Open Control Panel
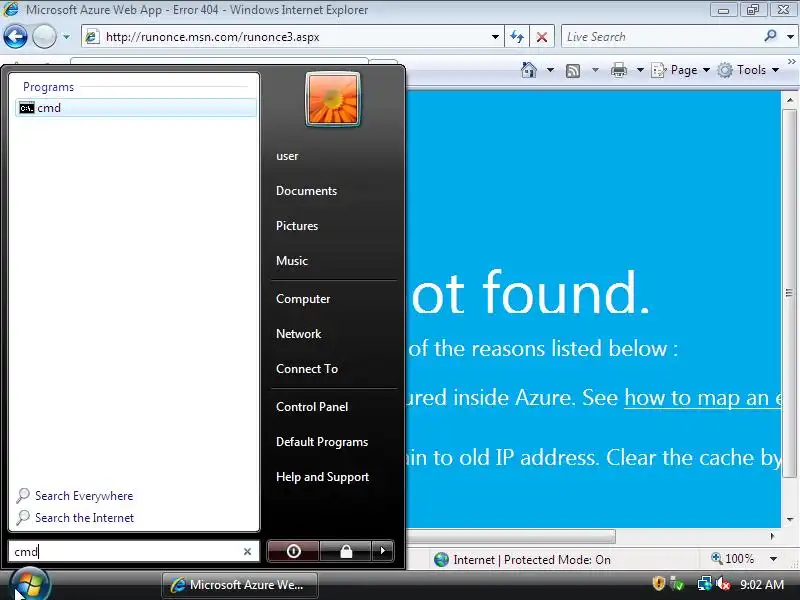Viewport: 800px width, 600px height. [312, 407]
